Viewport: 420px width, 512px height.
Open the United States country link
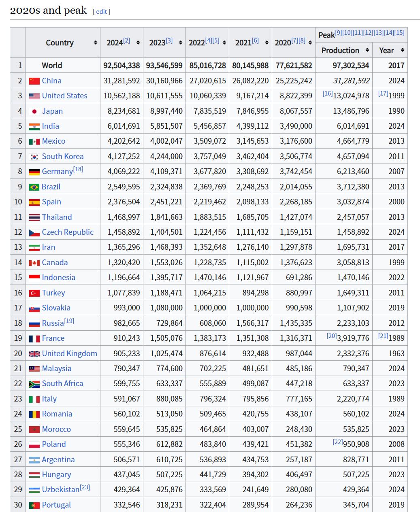(64, 96)
